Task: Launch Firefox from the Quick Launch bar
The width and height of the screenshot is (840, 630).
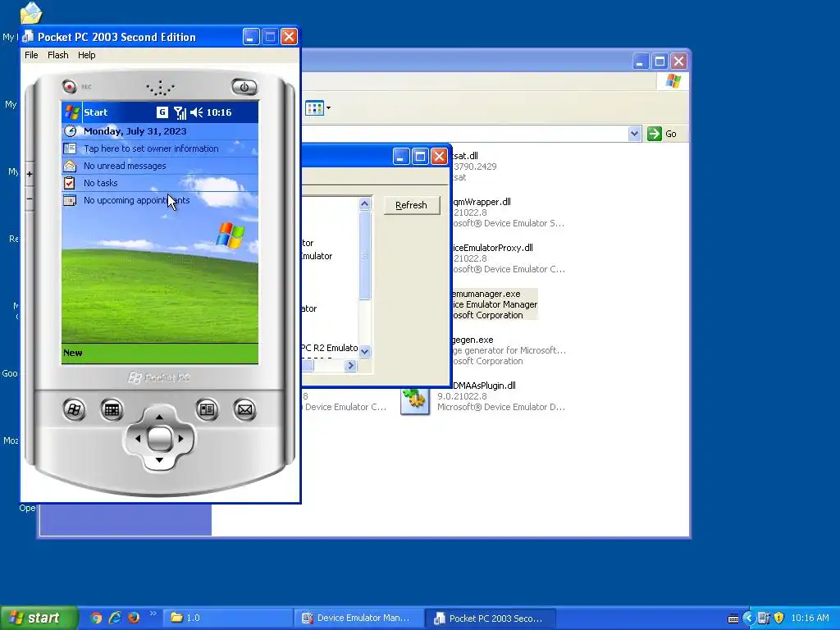Action: point(134,618)
